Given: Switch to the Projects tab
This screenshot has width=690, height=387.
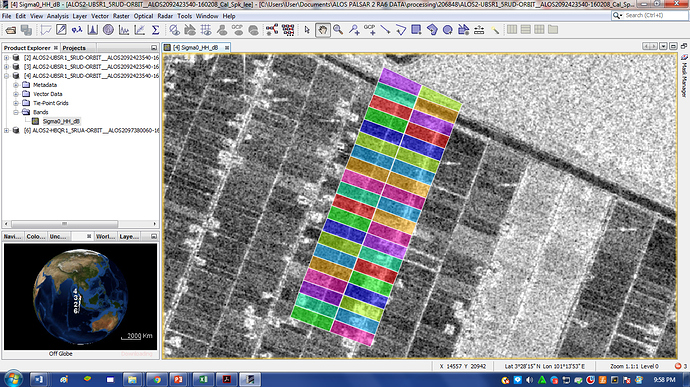Looking at the screenshot, I should tap(74, 48).
